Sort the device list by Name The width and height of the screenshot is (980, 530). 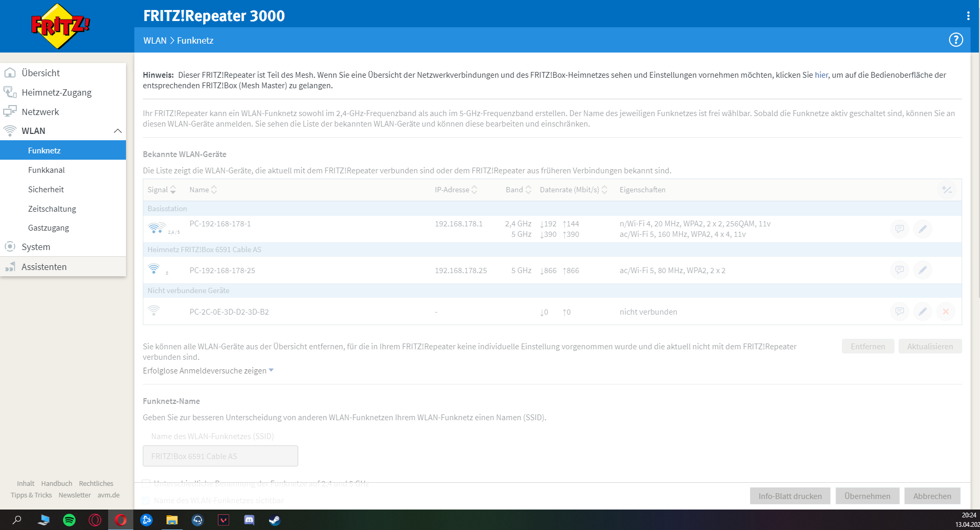pos(203,190)
